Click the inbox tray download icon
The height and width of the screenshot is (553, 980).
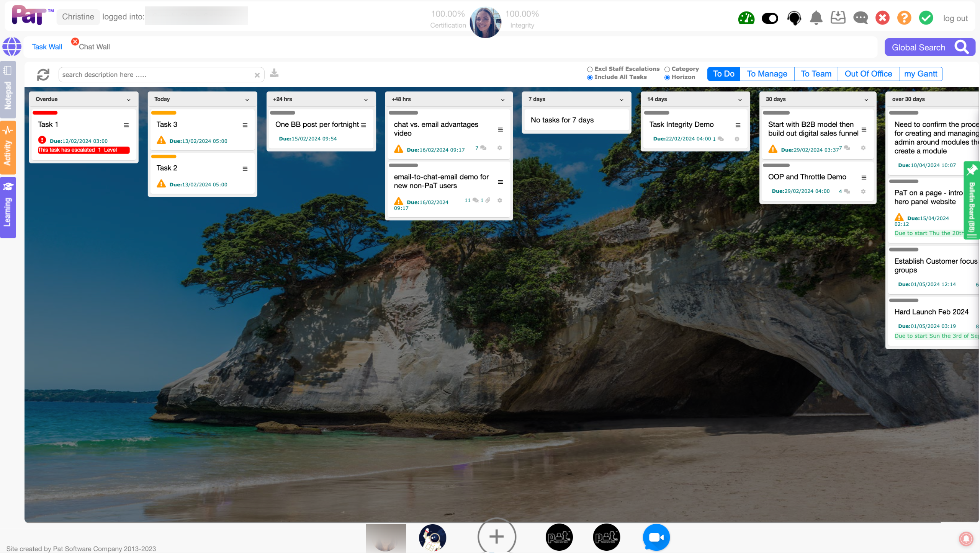[838, 18]
